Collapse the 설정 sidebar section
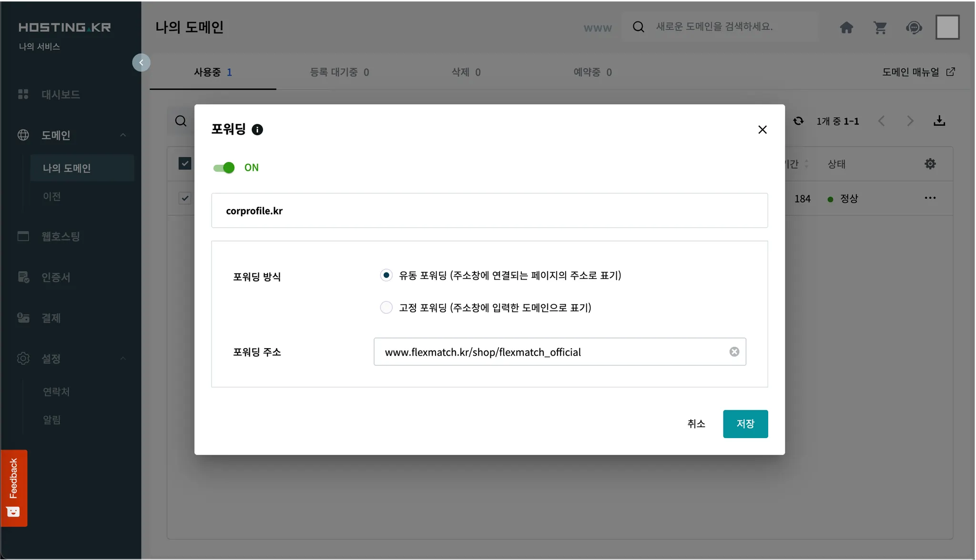Image resolution: width=976 pixels, height=560 pixels. click(x=123, y=359)
